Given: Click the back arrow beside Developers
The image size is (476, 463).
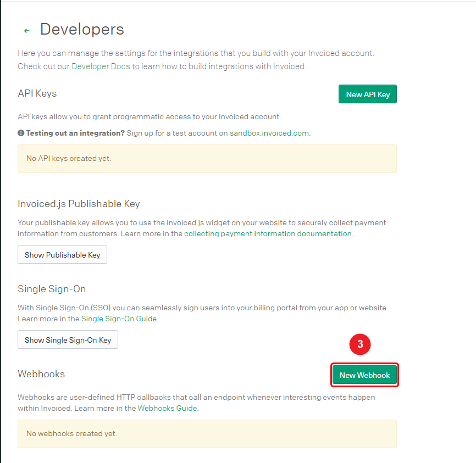Looking at the screenshot, I should click(x=26, y=31).
